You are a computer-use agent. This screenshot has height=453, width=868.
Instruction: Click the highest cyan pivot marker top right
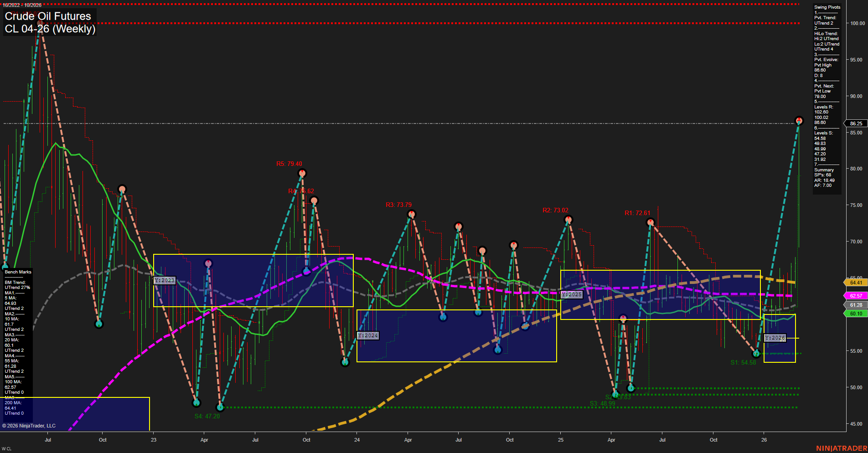pyautogui.click(x=799, y=121)
